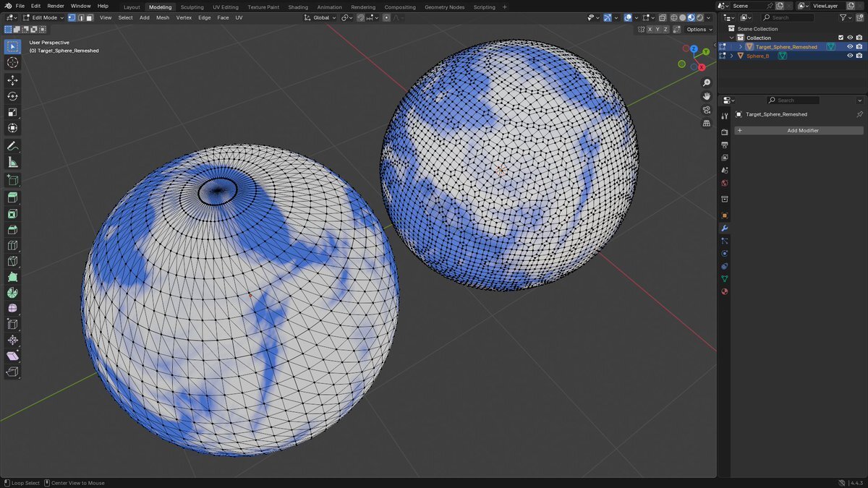
Task: Switch to the Sculpting workspace tab
Action: tap(192, 7)
